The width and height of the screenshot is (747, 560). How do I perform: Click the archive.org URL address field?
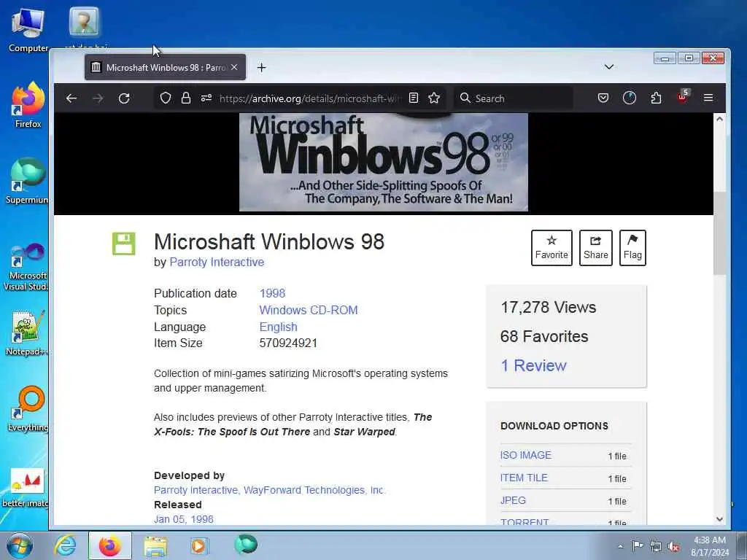(x=309, y=98)
